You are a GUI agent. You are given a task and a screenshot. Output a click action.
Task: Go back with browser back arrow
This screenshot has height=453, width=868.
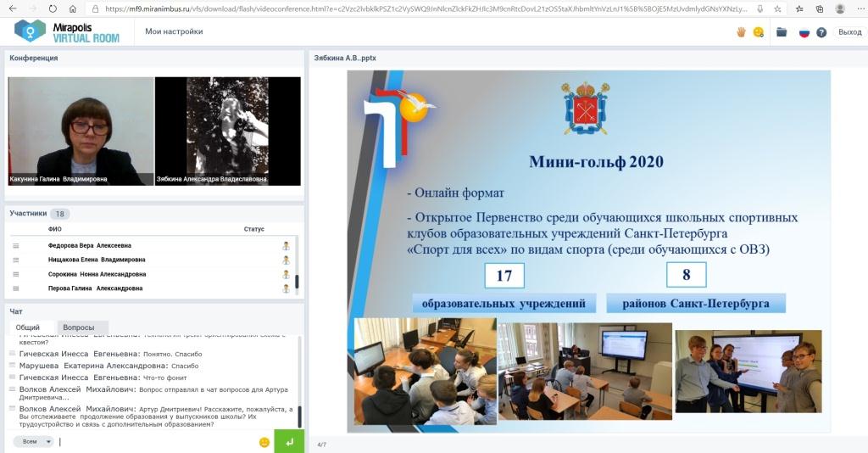pos(13,8)
